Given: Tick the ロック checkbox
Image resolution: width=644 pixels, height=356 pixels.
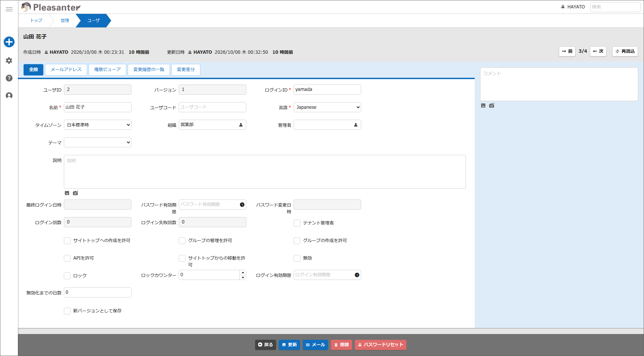Looking at the screenshot, I should pyautogui.click(x=67, y=276).
